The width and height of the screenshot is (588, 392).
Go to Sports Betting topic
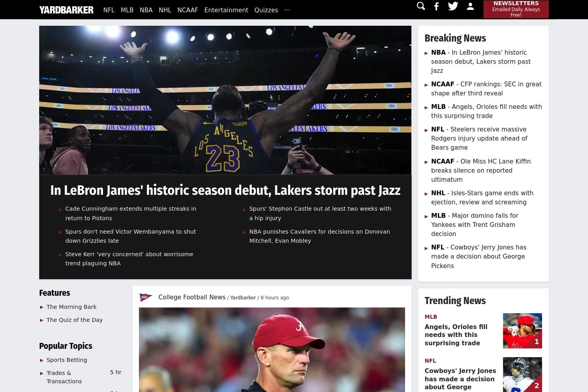tap(67, 360)
